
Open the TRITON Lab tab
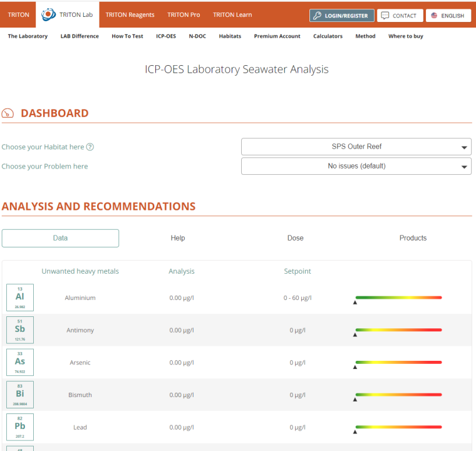[x=68, y=14]
